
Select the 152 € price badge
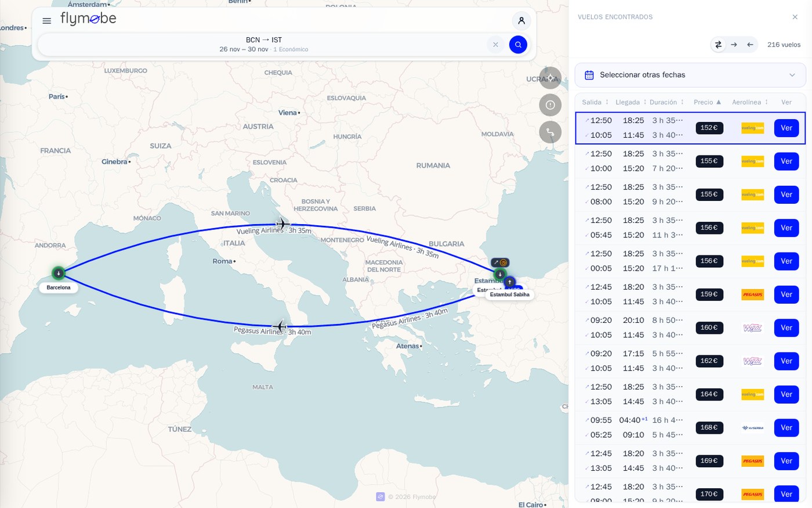tap(709, 128)
